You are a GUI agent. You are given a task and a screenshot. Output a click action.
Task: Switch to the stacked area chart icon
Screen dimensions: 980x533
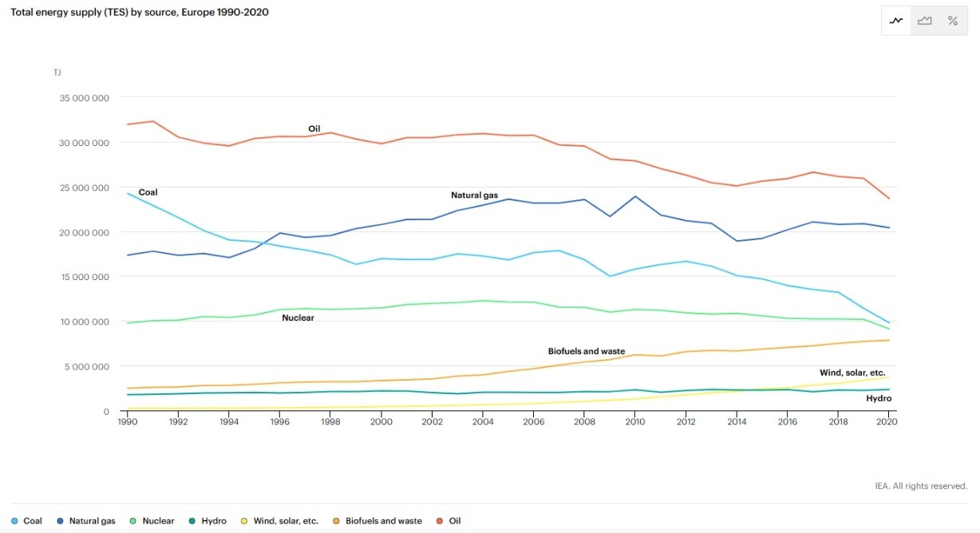[924, 20]
